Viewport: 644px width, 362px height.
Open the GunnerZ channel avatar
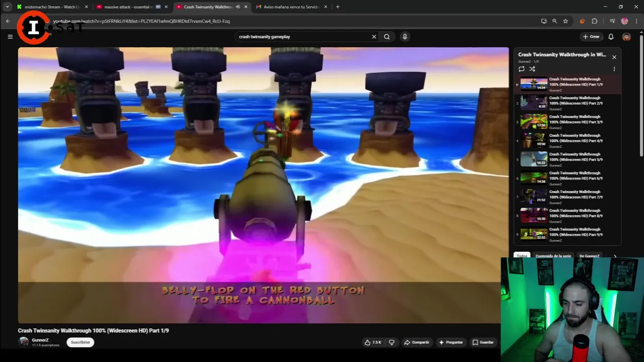(x=23, y=342)
